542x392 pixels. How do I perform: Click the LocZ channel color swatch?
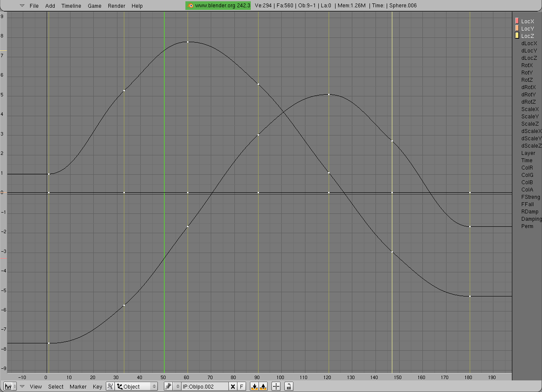click(517, 35)
